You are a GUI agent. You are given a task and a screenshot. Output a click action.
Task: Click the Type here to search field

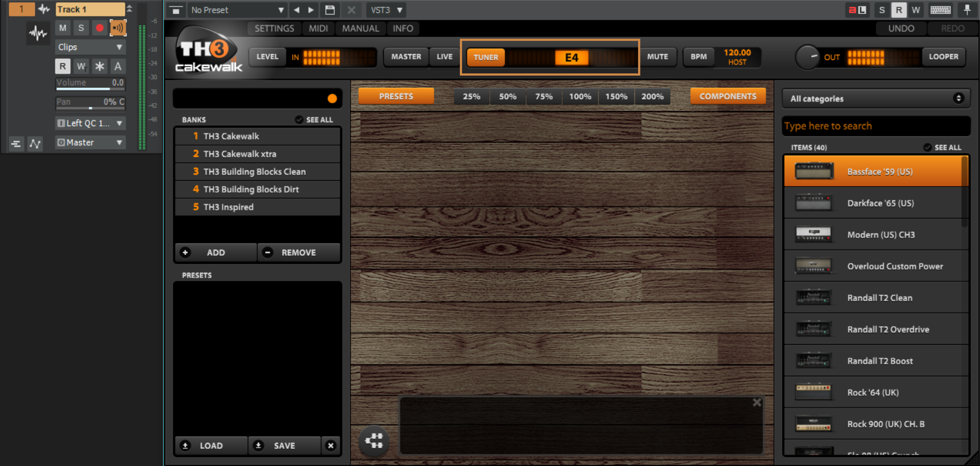pyautogui.click(x=876, y=126)
